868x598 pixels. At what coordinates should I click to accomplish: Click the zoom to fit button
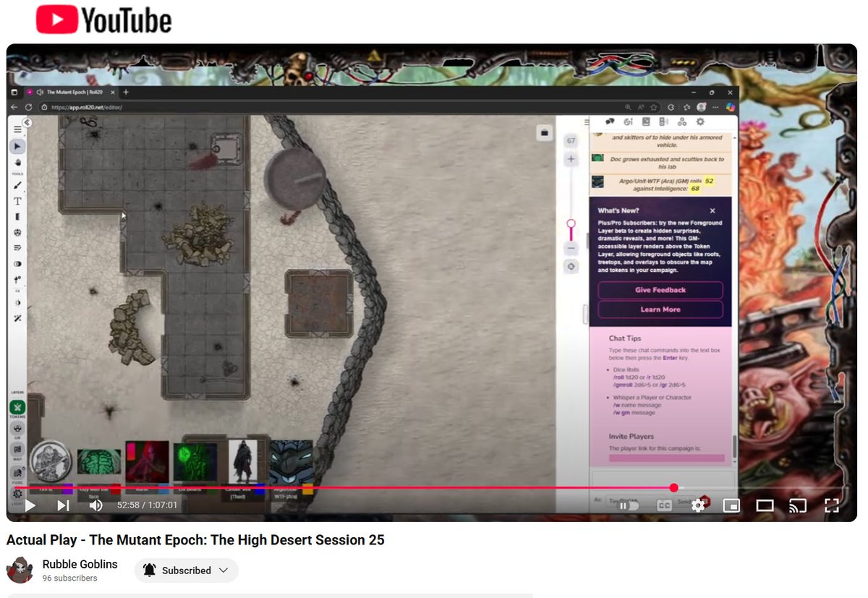[571, 267]
